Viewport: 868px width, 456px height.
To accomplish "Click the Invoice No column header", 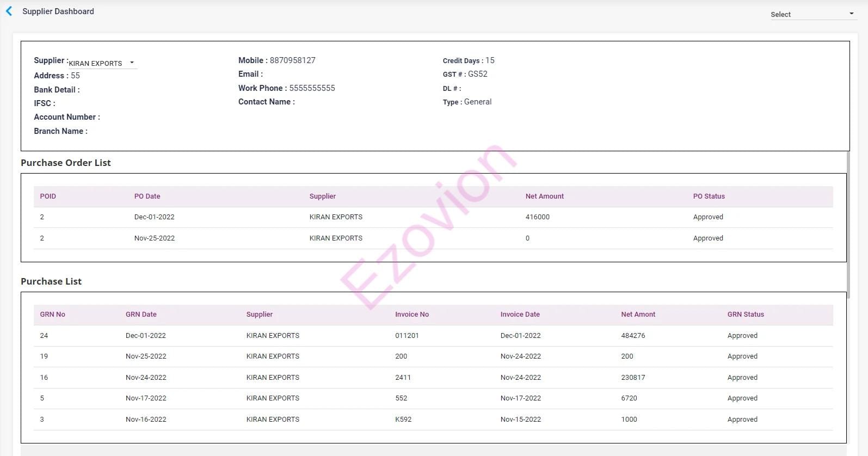I will (411, 315).
